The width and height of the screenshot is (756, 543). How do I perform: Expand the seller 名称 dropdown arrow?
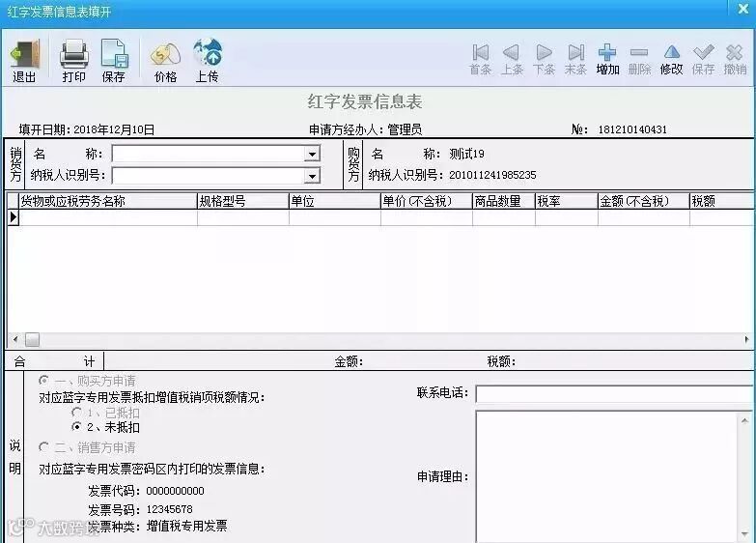tap(312, 154)
